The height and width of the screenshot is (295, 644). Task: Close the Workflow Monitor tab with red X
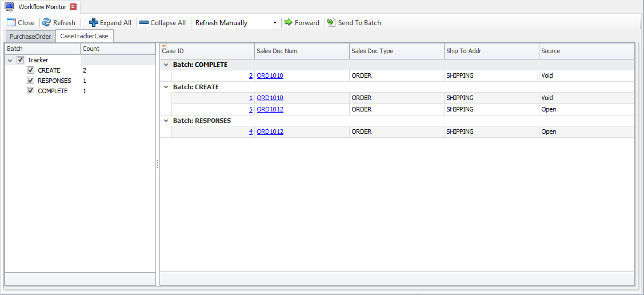point(73,7)
